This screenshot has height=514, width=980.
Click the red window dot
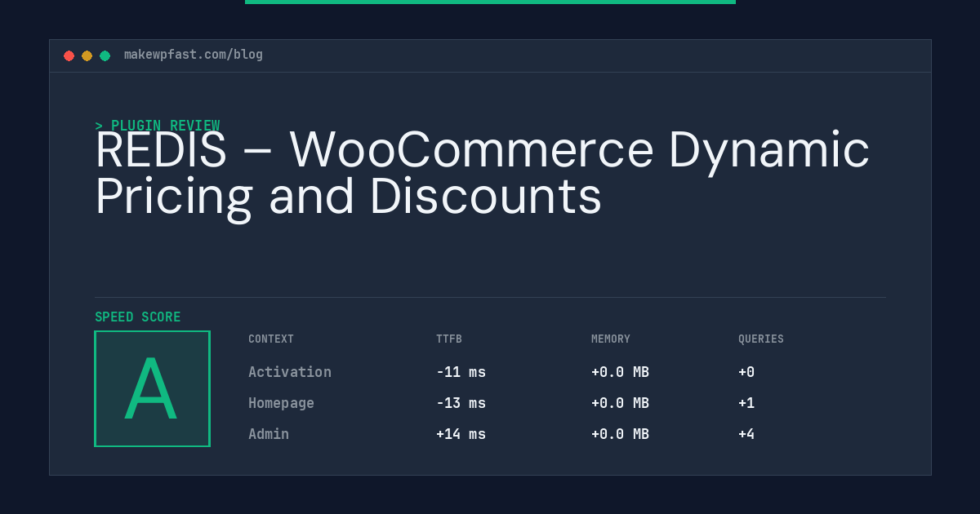point(69,55)
